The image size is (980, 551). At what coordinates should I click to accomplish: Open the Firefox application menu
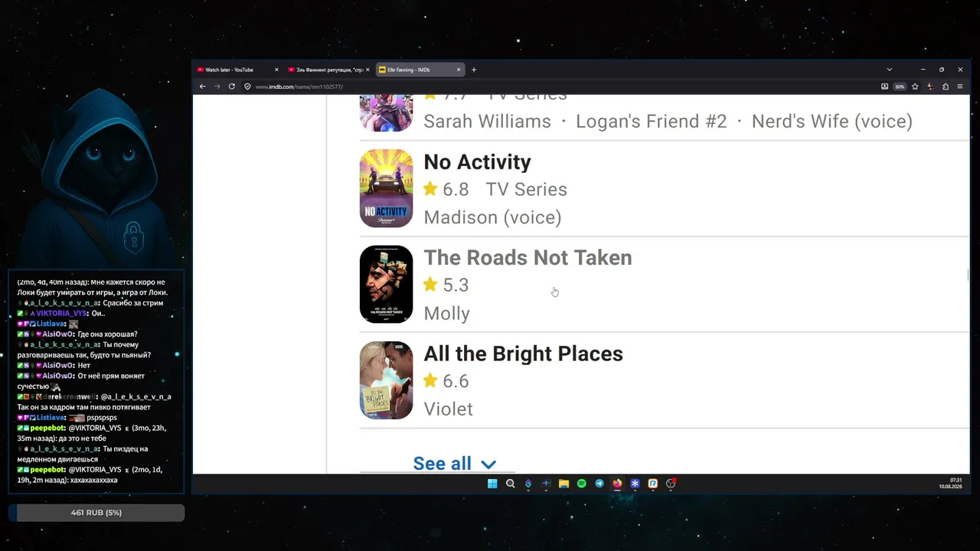(960, 86)
